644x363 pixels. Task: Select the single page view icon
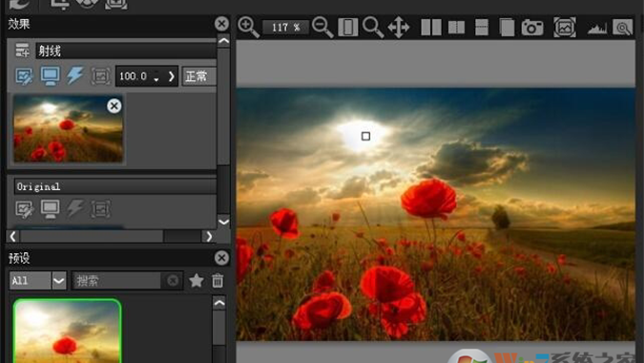pyautogui.click(x=507, y=28)
